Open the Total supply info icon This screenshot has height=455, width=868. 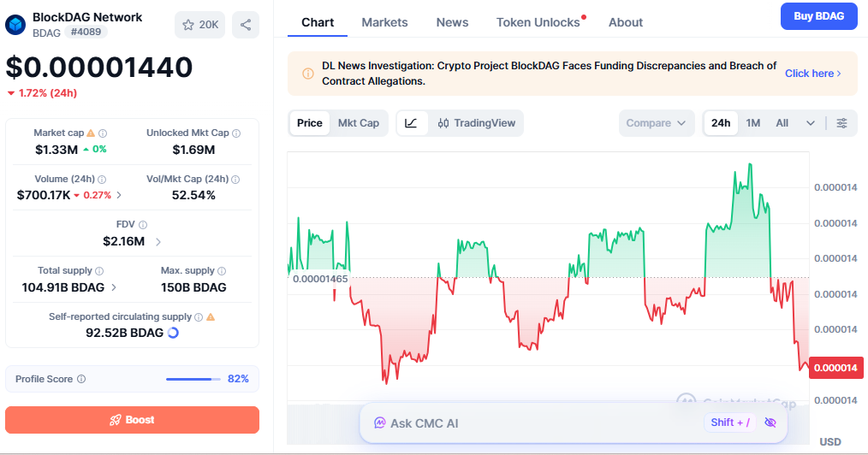click(x=99, y=271)
